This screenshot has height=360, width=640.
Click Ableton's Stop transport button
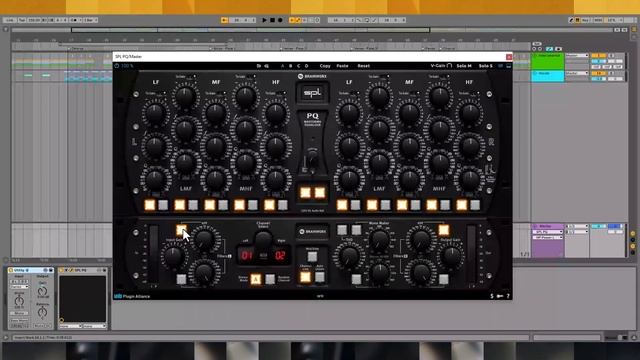(272, 20)
